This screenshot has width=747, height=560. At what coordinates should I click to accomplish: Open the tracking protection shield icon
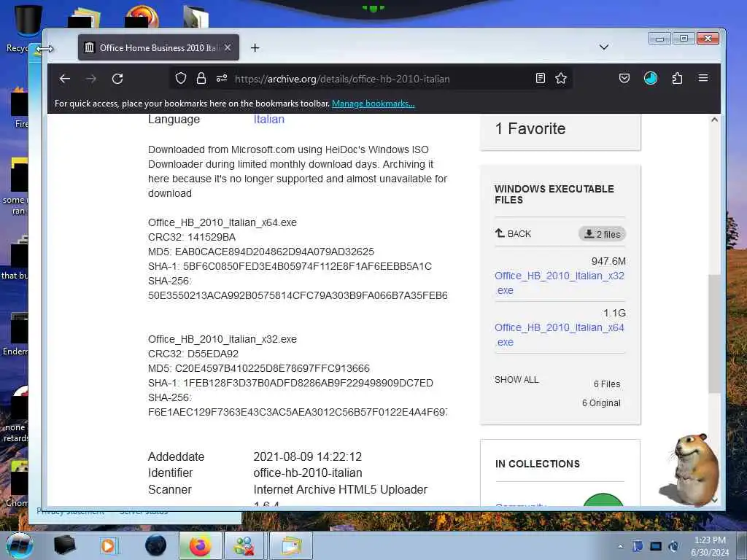(181, 78)
